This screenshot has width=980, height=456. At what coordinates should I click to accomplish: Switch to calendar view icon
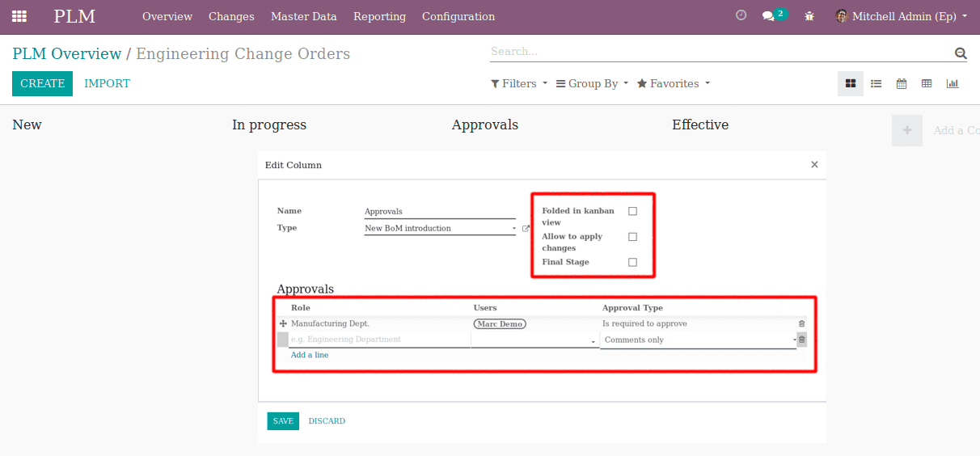point(902,83)
